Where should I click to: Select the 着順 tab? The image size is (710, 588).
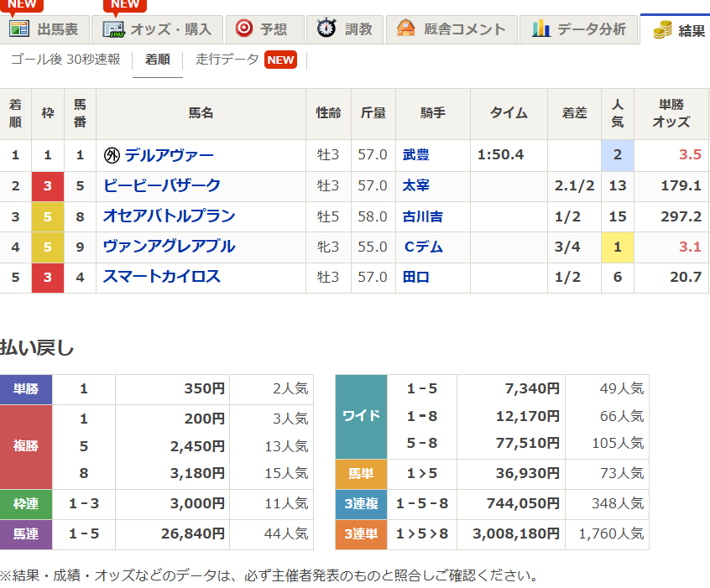pos(158,60)
